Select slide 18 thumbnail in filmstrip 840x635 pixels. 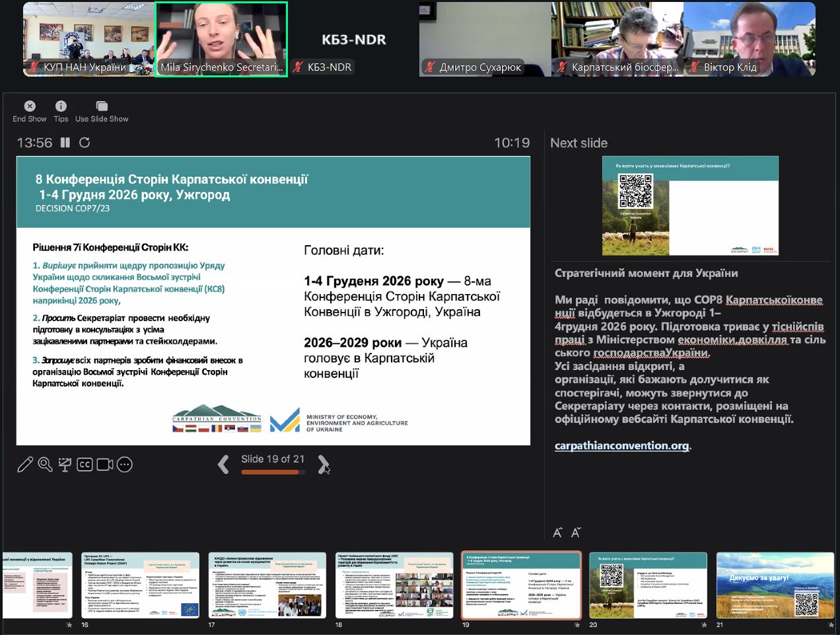[394, 585]
